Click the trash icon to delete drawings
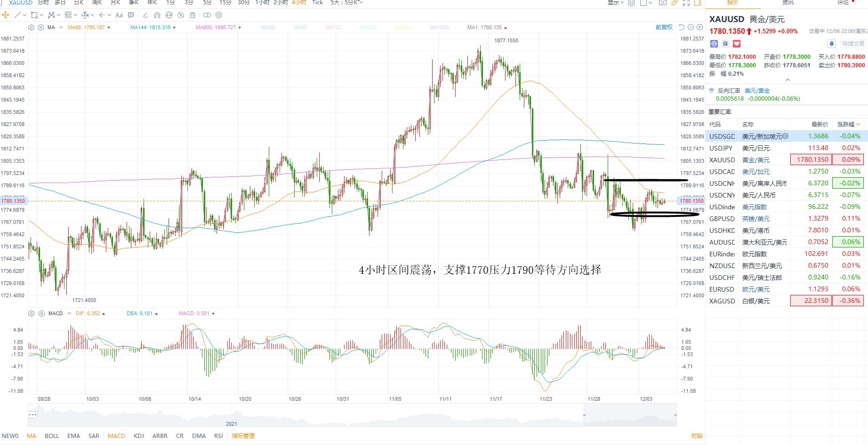The height and width of the screenshot is (445, 868). pyautogui.click(x=193, y=15)
